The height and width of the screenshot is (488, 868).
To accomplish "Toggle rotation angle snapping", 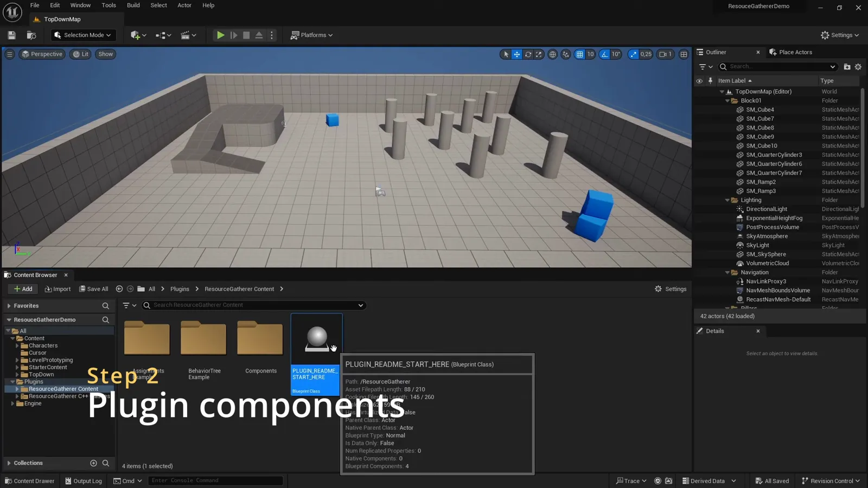I will tap(604, 54).
